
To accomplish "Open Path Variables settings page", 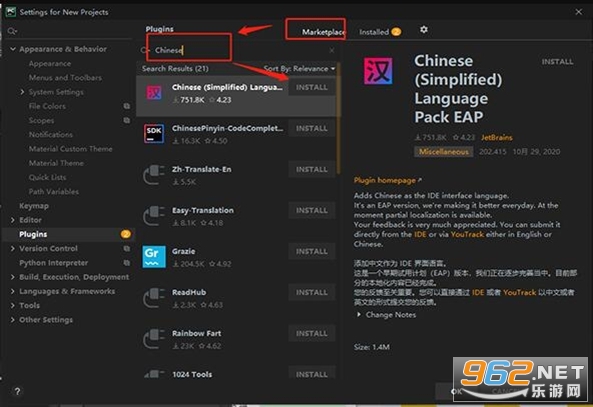I will pyautogui.click(x=54, y=192).
